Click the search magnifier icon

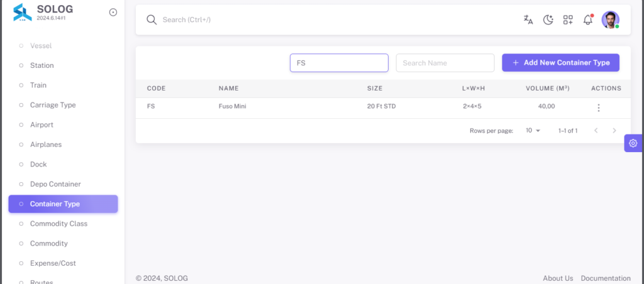click(152, 19)
